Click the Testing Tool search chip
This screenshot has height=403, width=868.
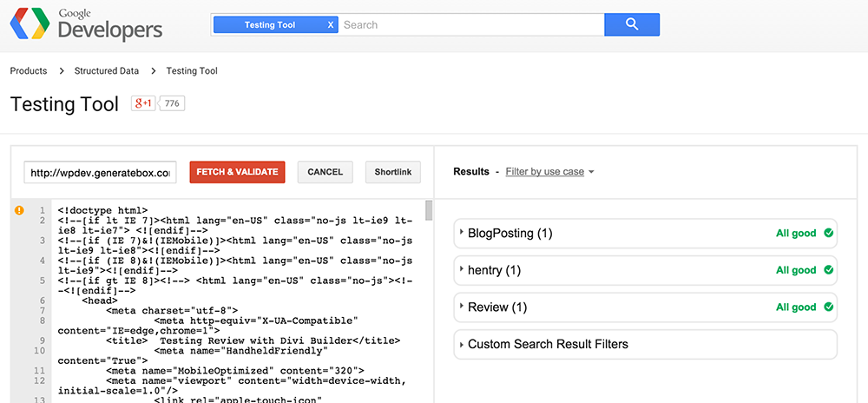click(x=276, y=25)
